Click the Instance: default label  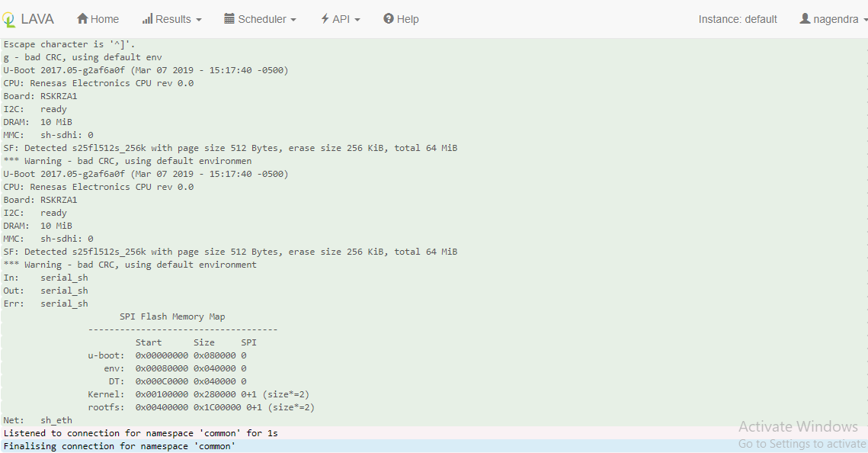738,19
